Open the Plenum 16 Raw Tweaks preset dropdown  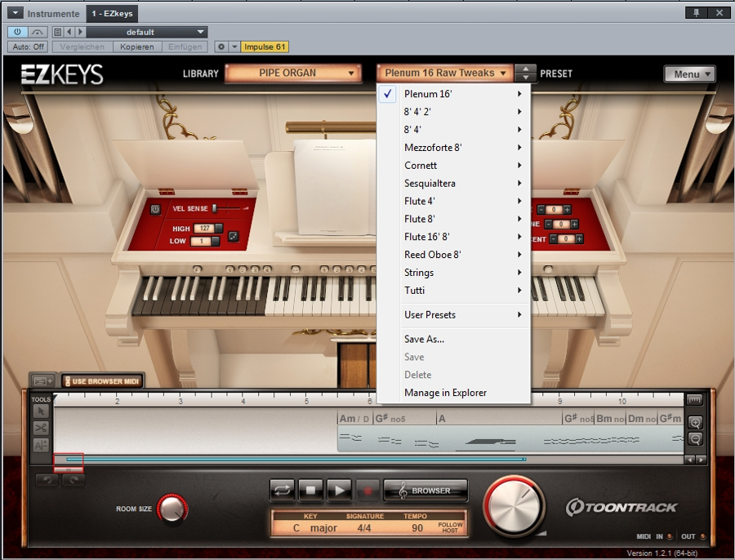444,73
